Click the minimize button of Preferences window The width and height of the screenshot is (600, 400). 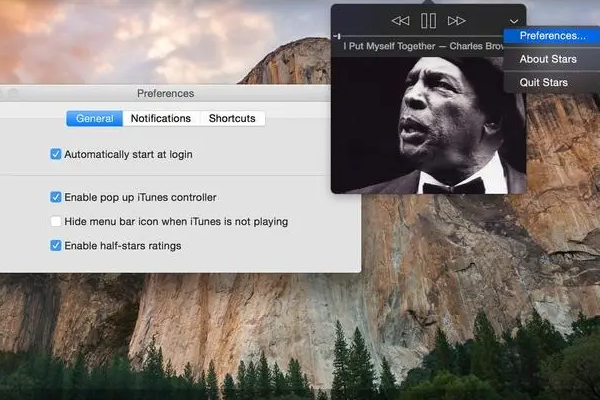(3, 94)
